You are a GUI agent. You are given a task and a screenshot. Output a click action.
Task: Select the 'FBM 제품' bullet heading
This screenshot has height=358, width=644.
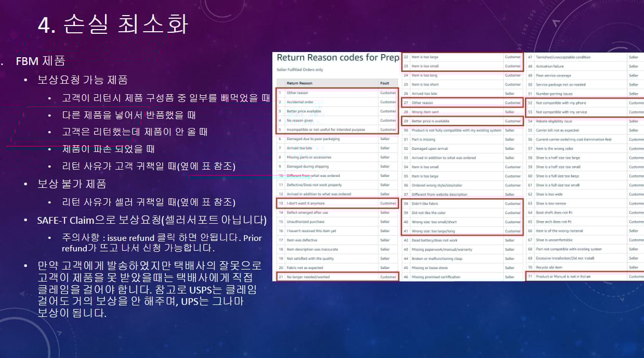[41, 61]
